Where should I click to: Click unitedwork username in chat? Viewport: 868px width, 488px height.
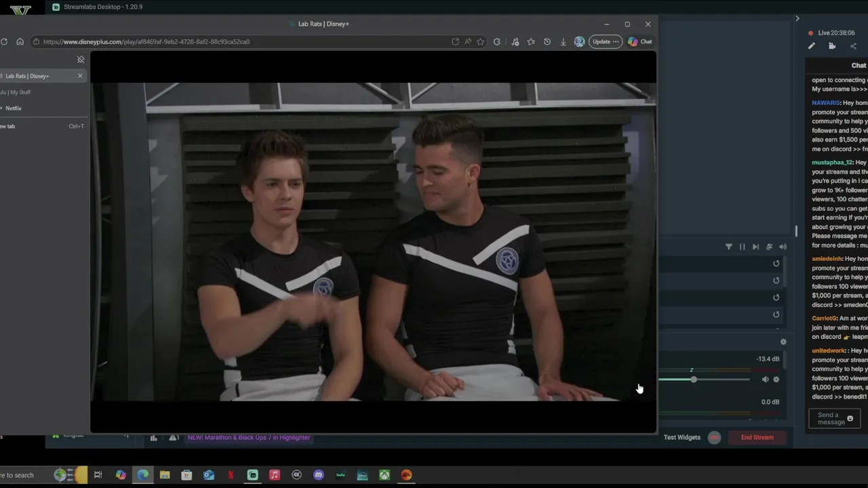click(x=829, y=351)
